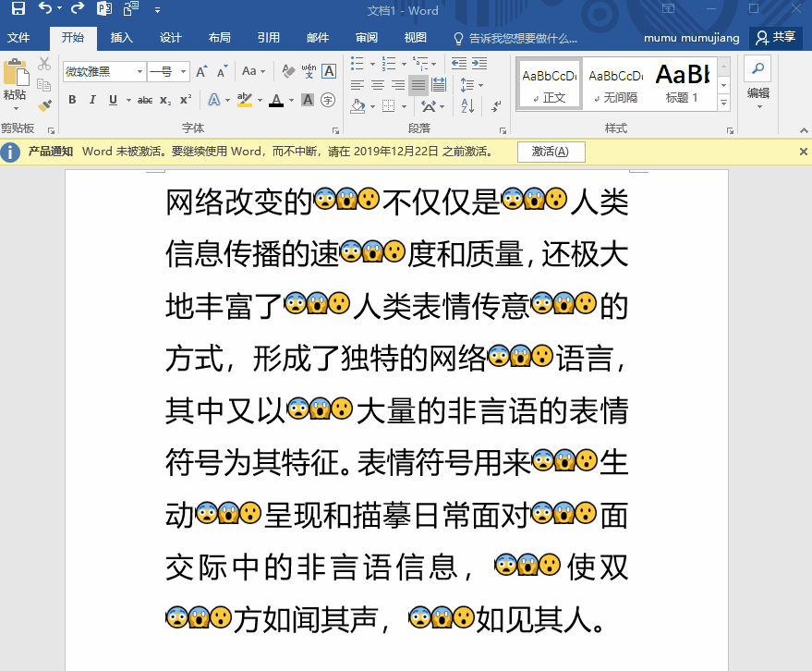
Task: Clear all formatting with eraser icon
Action: pos(288,71)
